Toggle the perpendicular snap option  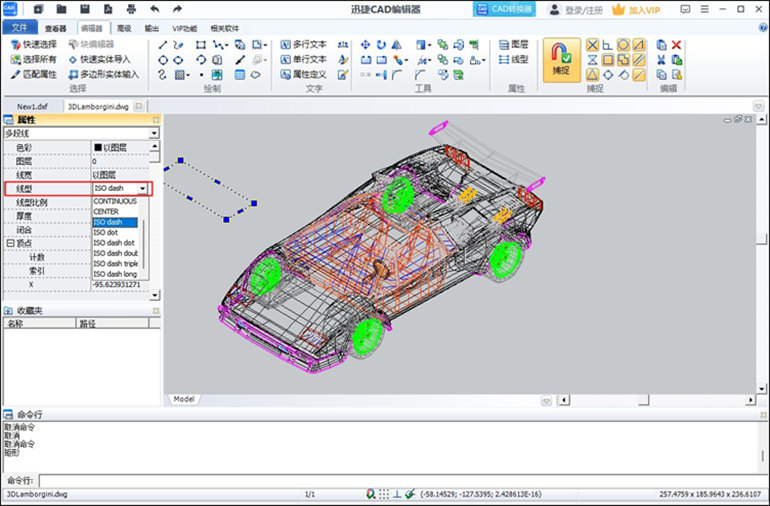pos(607,45)
